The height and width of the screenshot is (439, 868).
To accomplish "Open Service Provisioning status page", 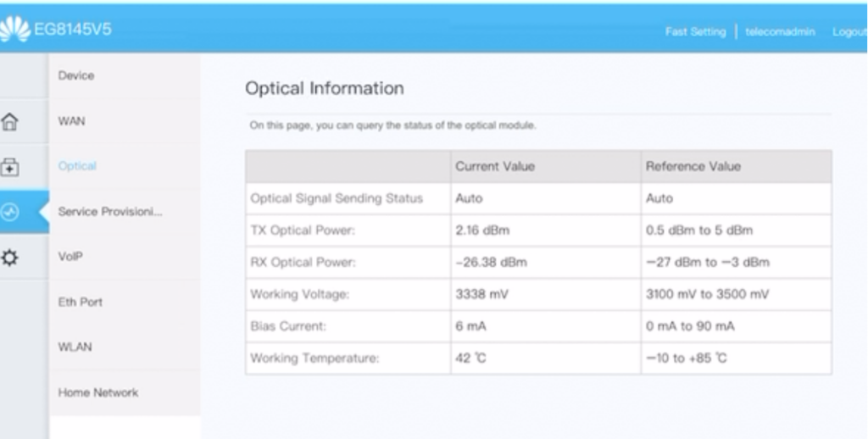I will click(x=109, y=212).
